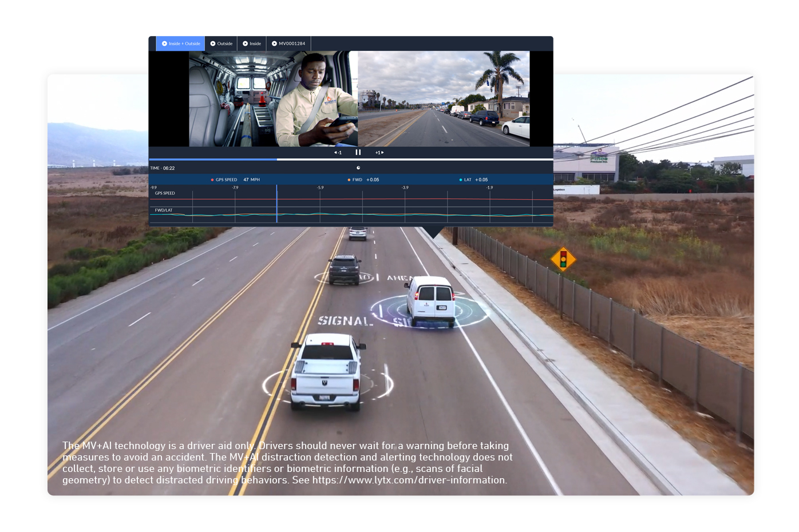Click the play icon on the Inside tab
Image resolution: width=799 pixels, height=532 pixels.
coord(245,43)
